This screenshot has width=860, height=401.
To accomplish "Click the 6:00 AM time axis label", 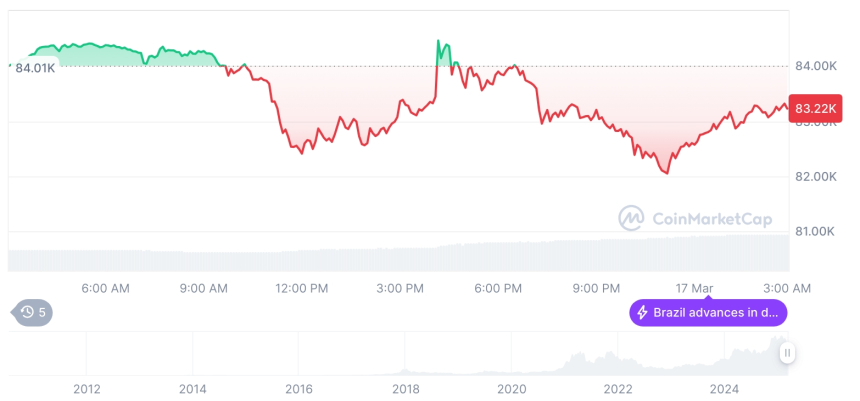I will (x=106, y=288).
